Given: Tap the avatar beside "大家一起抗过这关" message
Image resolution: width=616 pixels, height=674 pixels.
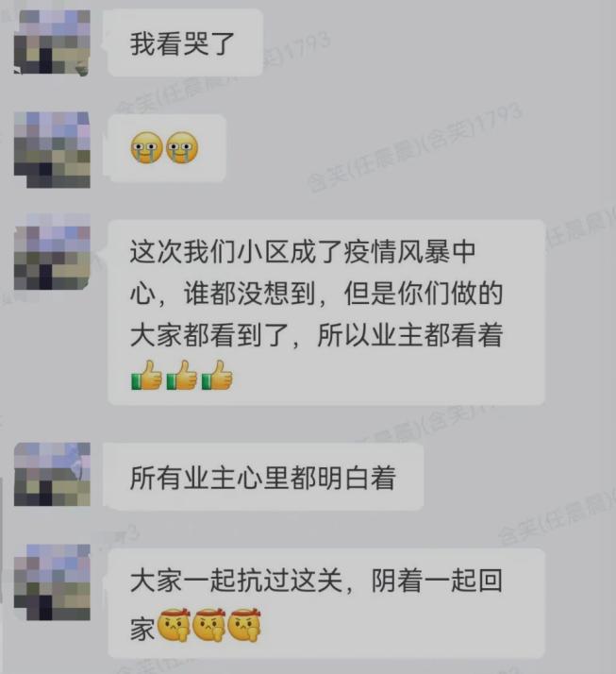Looking at the screenshot, I should 52,582.
